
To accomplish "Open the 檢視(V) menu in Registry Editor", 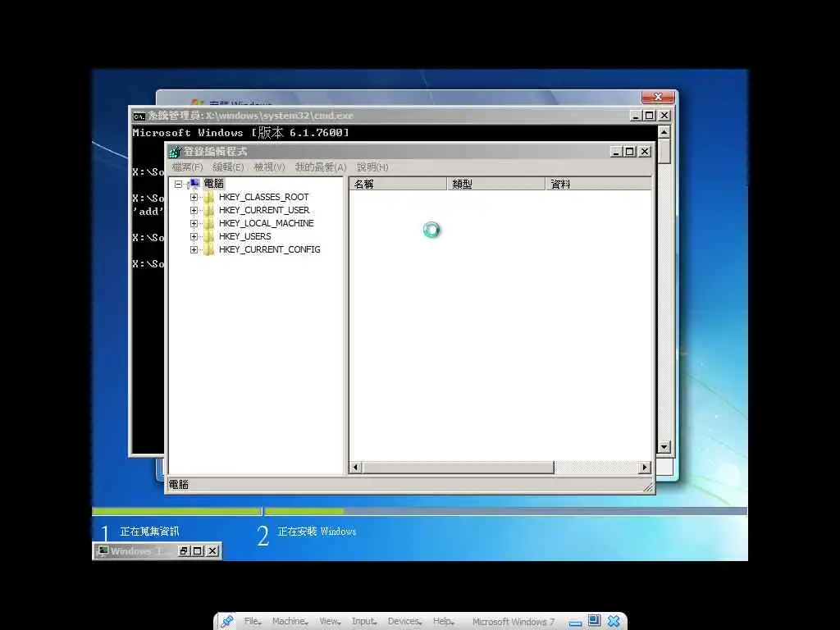I will [x=269, y=167].
